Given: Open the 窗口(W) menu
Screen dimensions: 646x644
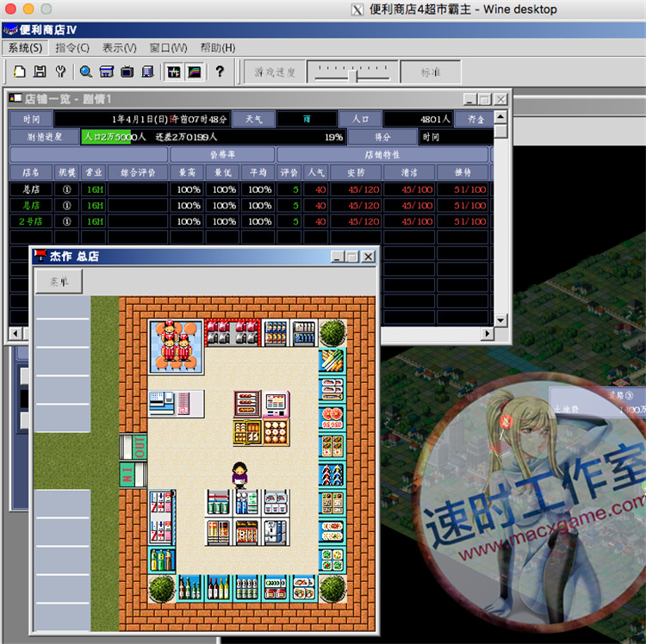Looking at the screenshot, I should [168, 48].
